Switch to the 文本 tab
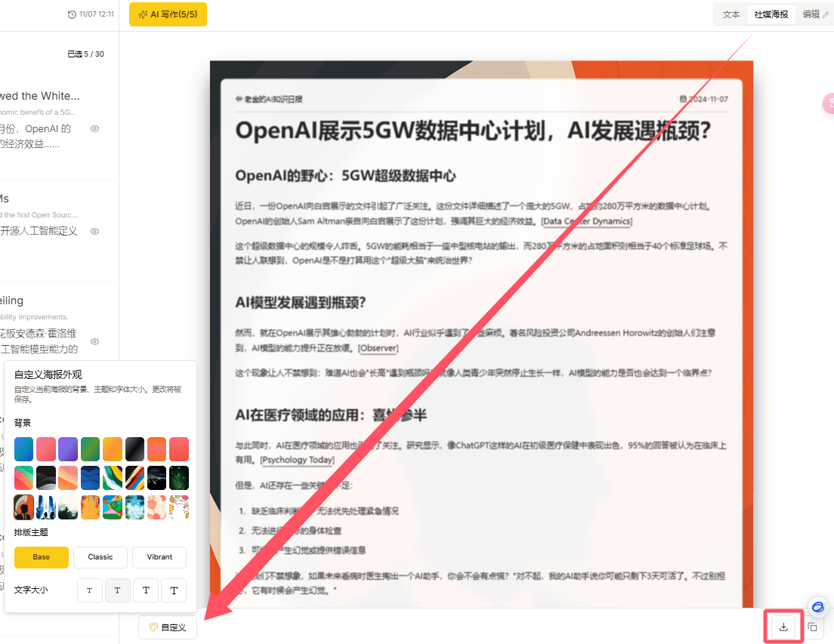 pos(731,14)
